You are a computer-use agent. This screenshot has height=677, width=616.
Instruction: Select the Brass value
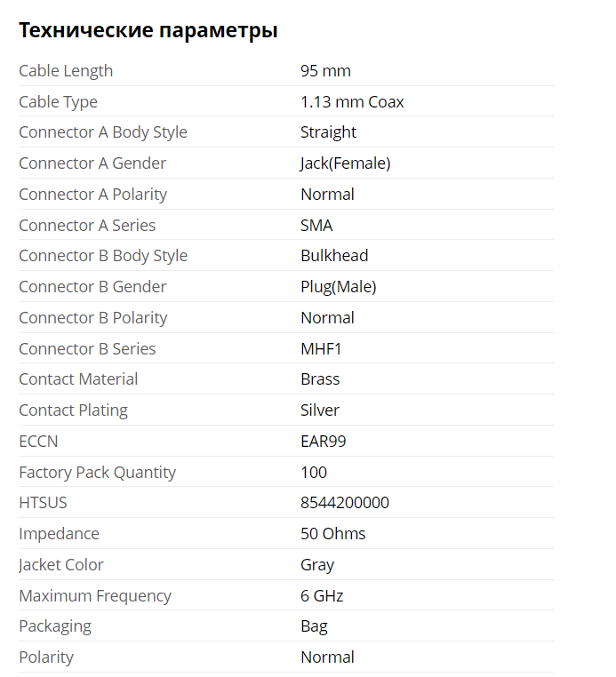[x=320, y=379]
